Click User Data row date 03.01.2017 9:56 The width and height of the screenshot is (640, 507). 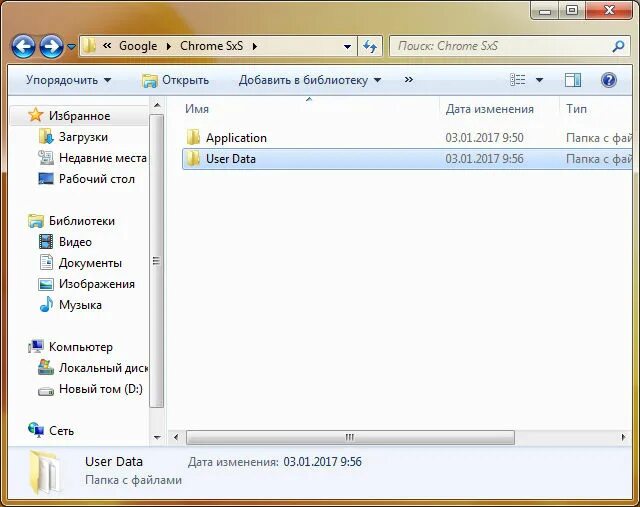[484, 159]
